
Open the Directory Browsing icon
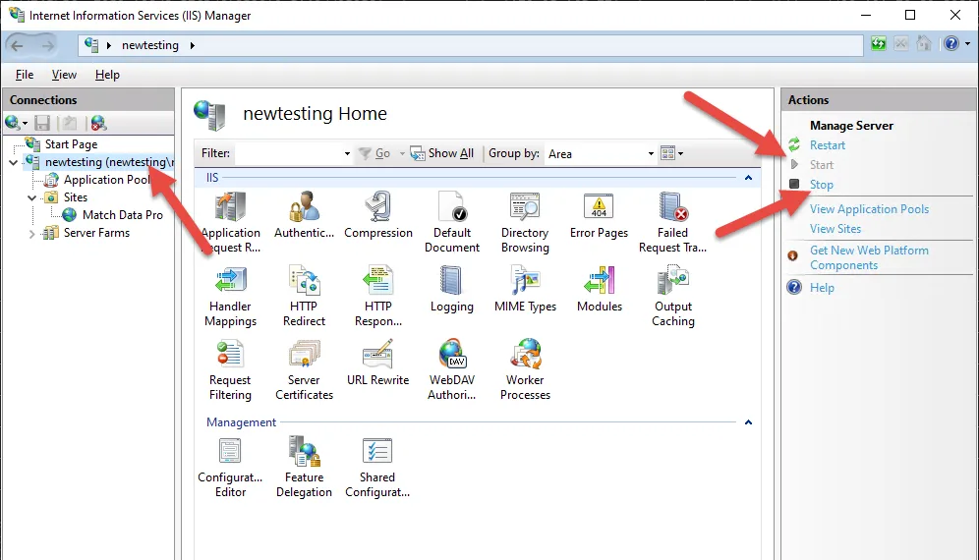tap(525, 208)
